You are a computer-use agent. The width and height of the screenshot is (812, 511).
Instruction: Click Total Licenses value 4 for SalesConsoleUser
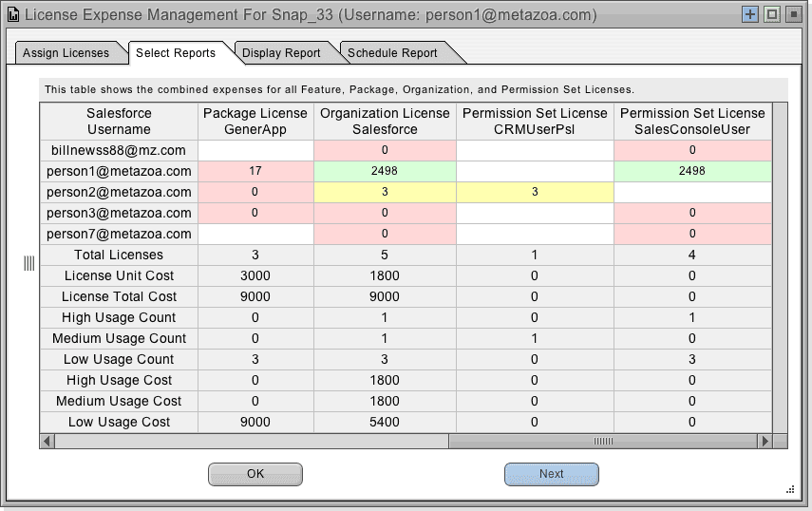pyautogui.click(x=692, y=255)
